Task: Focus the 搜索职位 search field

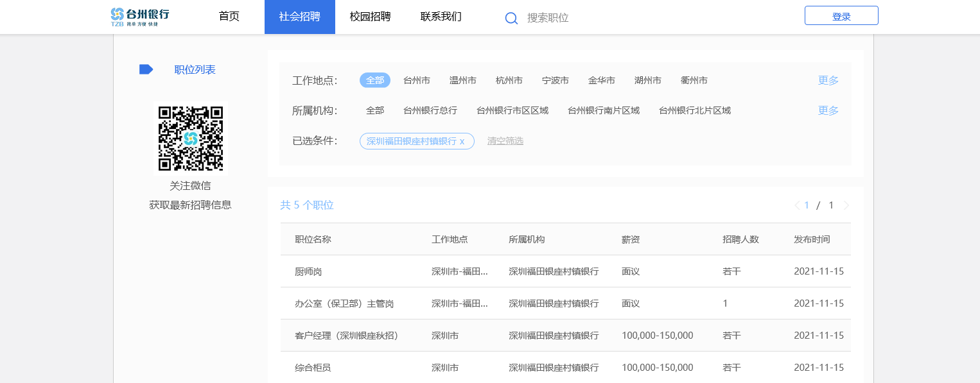Action: tap(548, 18)
